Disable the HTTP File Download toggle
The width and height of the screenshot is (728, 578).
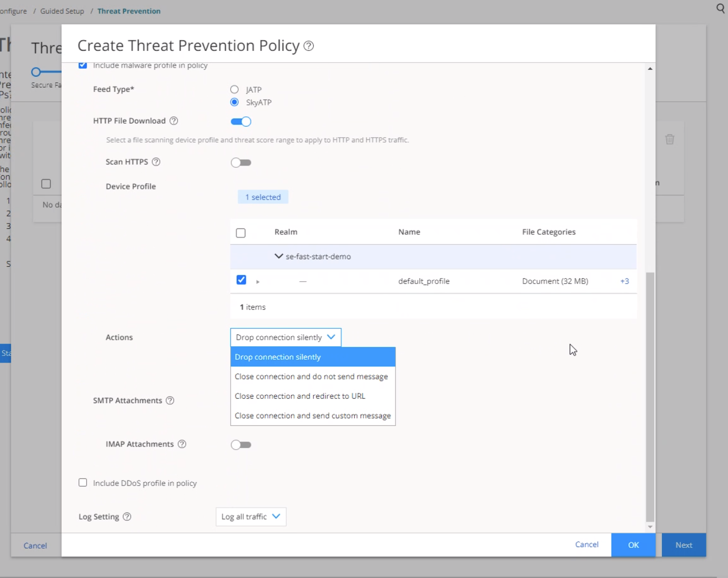[x=241, y=121]
